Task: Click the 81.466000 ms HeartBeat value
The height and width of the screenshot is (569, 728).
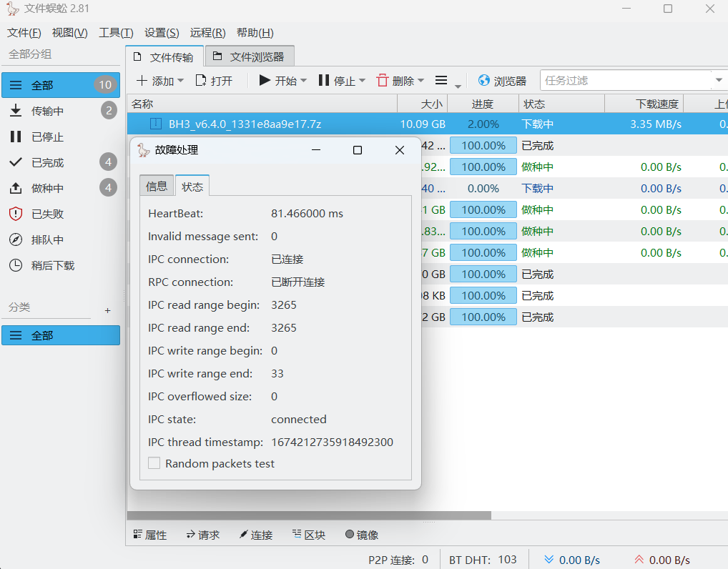Action: point(307,214)
